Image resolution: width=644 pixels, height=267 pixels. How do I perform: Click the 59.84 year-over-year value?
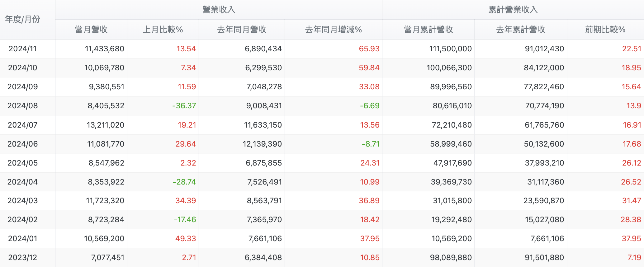[x=369, y=68]
